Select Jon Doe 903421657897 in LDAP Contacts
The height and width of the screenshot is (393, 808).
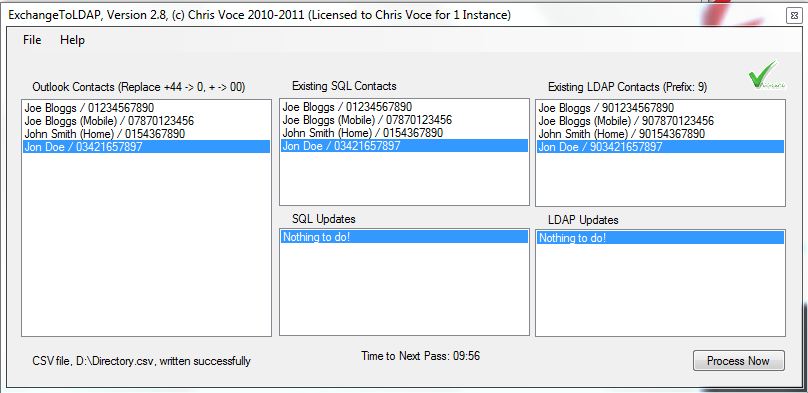[x=660, y=147]
